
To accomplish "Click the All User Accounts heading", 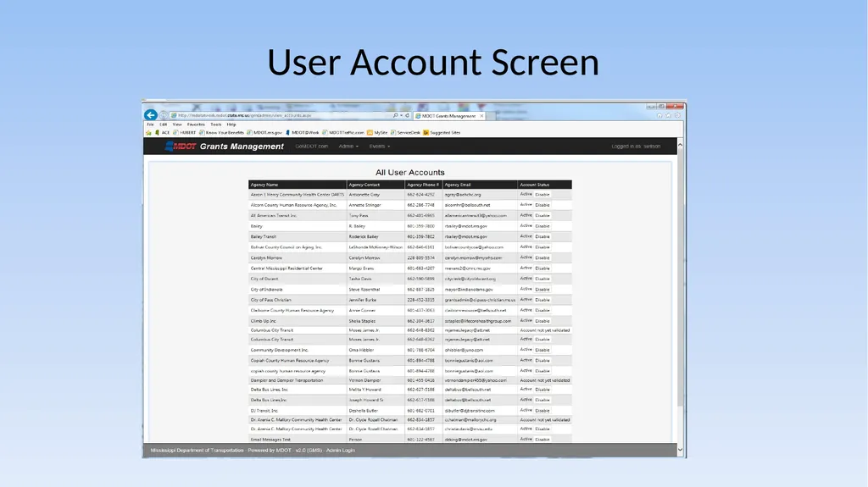I will 410,173.
